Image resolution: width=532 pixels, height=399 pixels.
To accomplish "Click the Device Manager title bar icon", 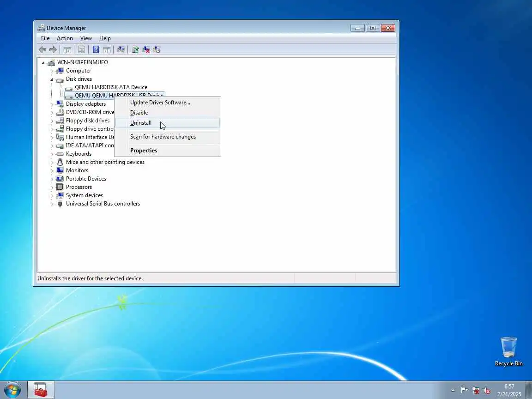I will (41, 28).
